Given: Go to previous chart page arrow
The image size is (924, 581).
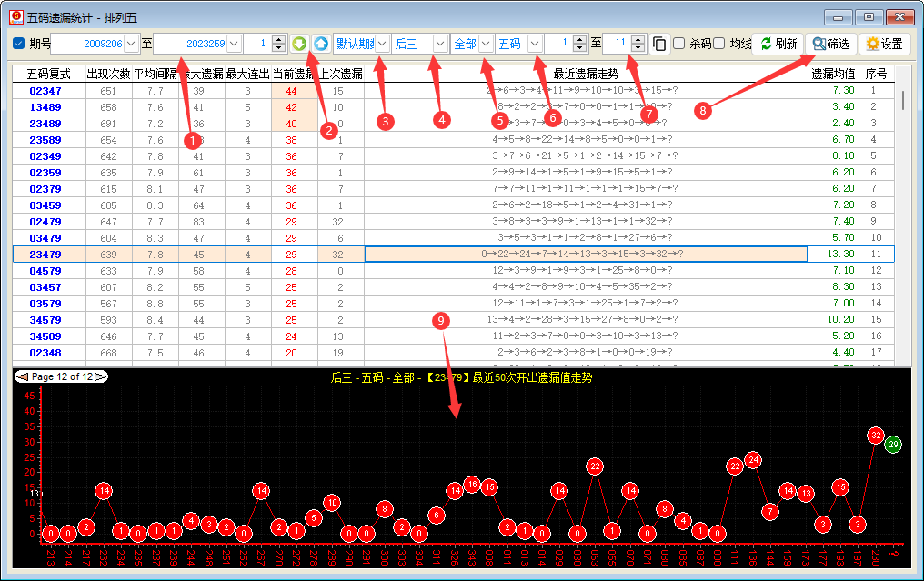Looking at the screenshot, I should coord(22,376).
